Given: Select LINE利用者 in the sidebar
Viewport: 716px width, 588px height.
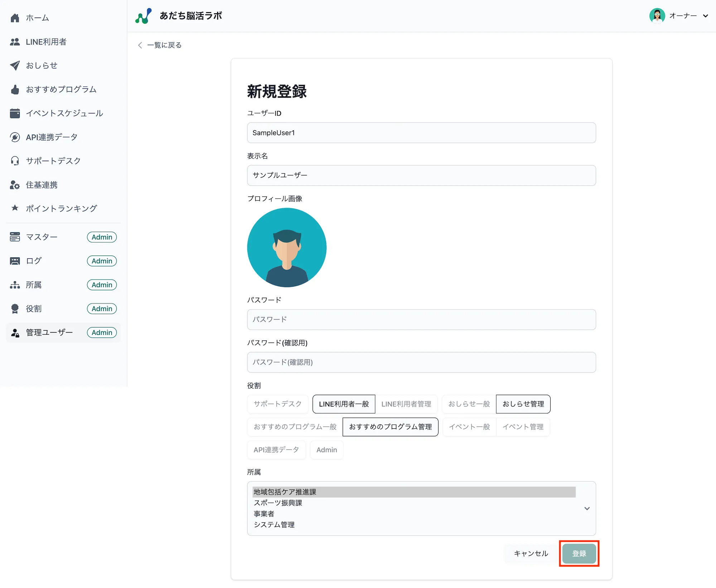Looking at the screenshot, I should click(x=46, y=42).
